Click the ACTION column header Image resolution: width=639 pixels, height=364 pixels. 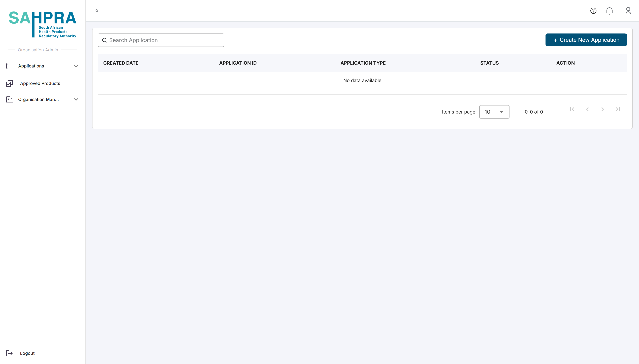click(565, 63)
